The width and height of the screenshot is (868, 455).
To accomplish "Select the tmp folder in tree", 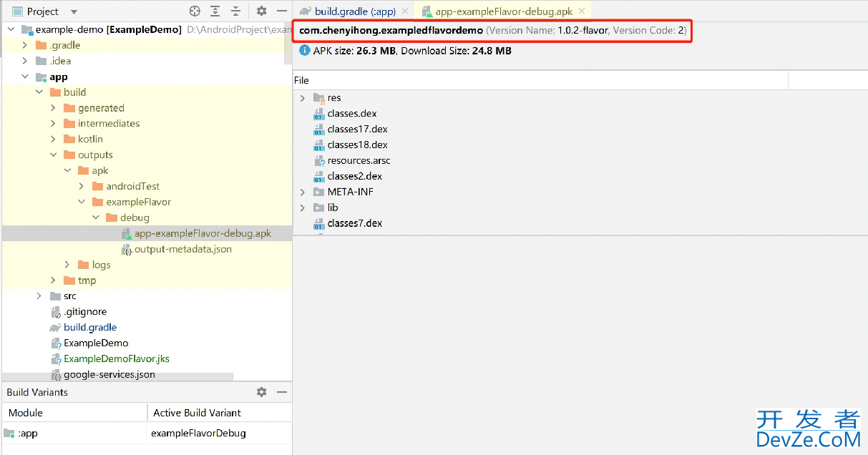I will [x=87, y=280].
